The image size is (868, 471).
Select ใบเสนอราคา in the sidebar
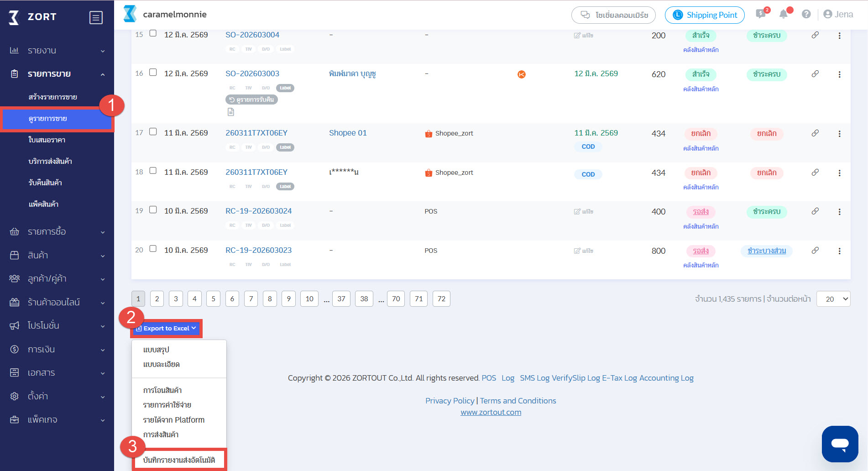coord(47,140)
